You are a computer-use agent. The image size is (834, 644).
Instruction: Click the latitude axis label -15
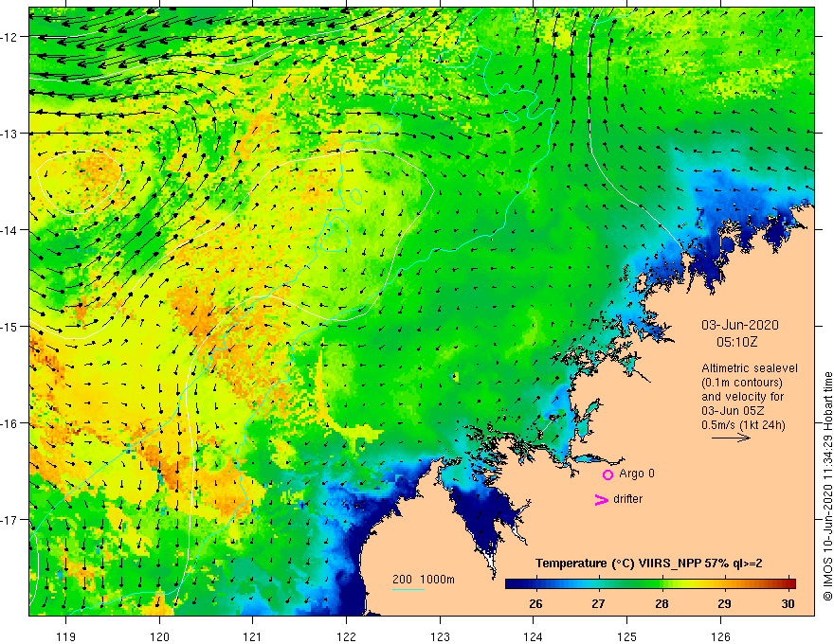click(10, 327)
